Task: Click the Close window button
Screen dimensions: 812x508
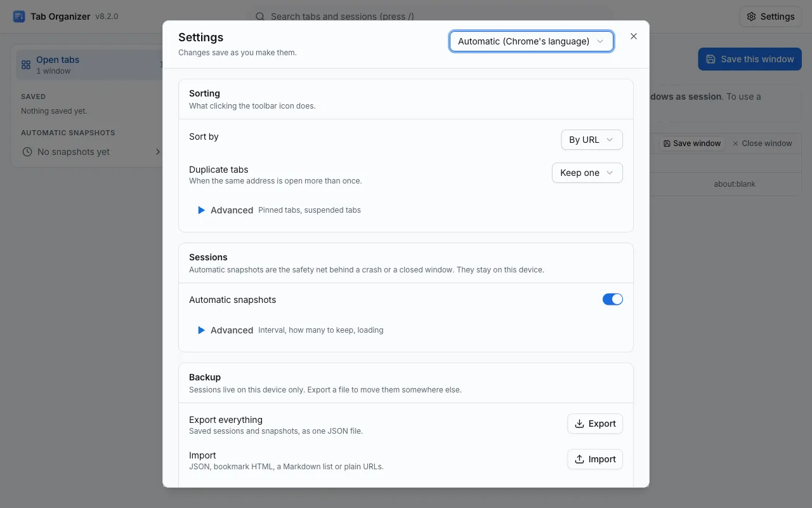Action: pos(763,144)
